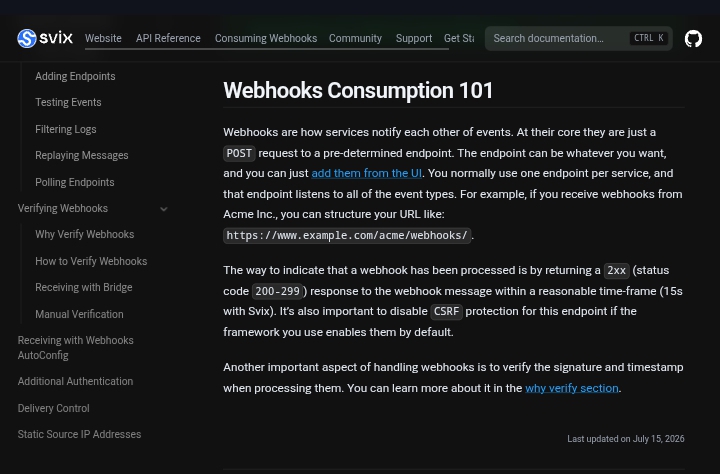Open Receiving with Bridge page
720x474 pixels.
(84, 288)
